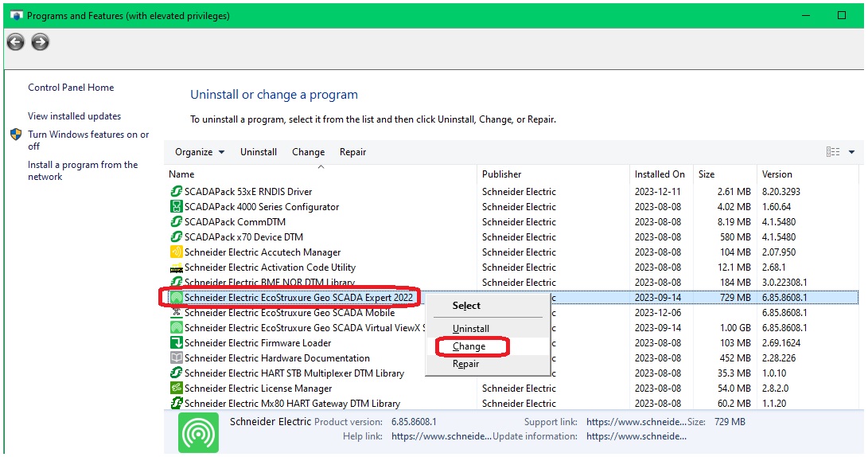The height and width of the screenshot is (457, 868).
Task: Sort by the Installed On column header
Action: pos(660,174)
